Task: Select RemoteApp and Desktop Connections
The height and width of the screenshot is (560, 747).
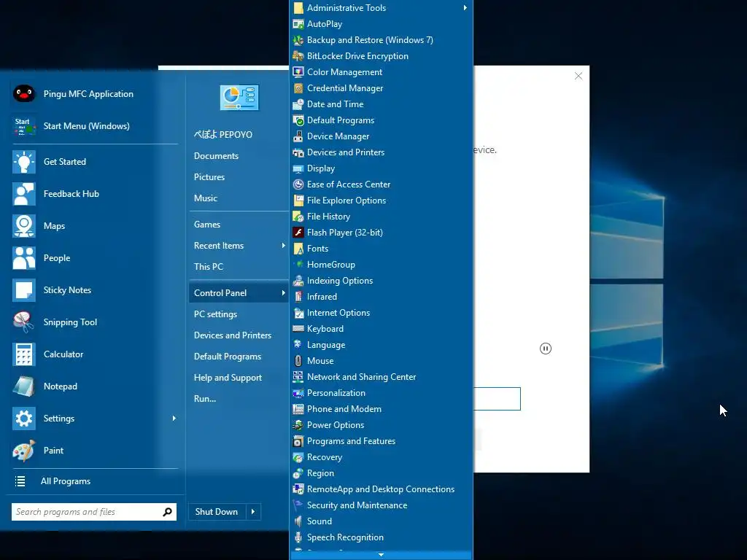Action: pyautogui.click(x=381, y=489)
